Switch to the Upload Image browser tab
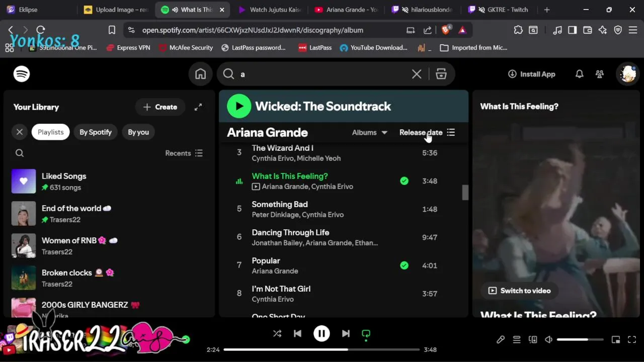The width and height of the screenshot is (644, 362). 116,10
